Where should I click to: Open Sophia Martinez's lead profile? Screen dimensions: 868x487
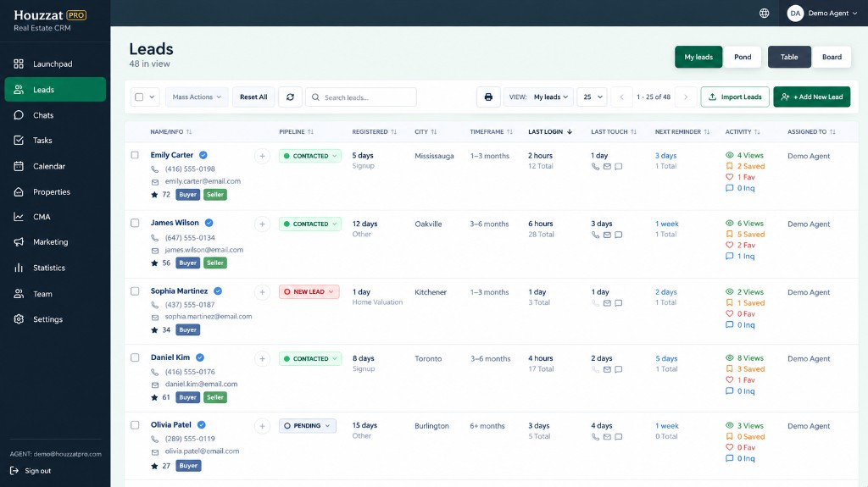pyautogui.click(x=179, y=291)
